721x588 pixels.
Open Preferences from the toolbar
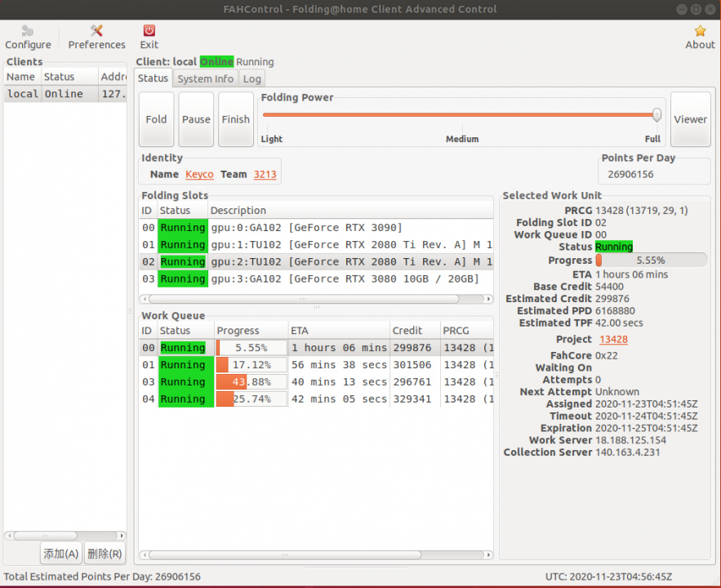[96, 38]
